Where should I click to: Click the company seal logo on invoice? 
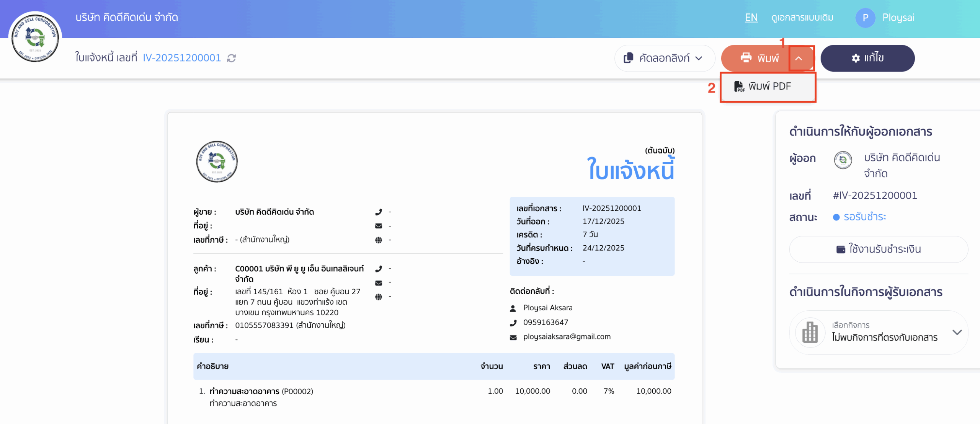217,162
